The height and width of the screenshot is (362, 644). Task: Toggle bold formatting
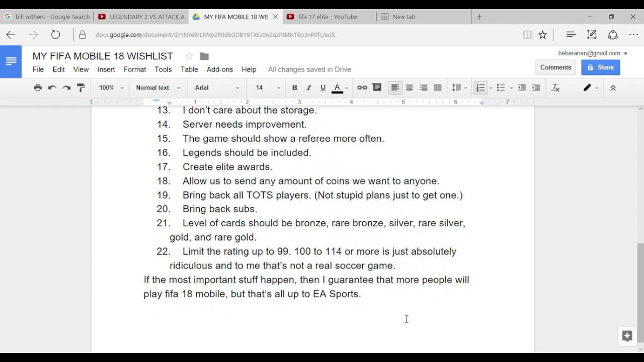click(295, 87)
